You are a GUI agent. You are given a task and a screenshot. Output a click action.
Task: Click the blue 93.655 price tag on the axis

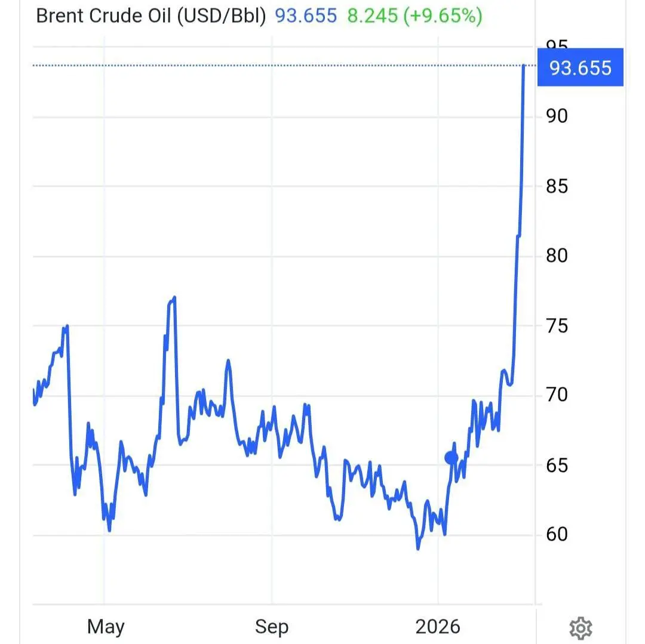[580, 67]
